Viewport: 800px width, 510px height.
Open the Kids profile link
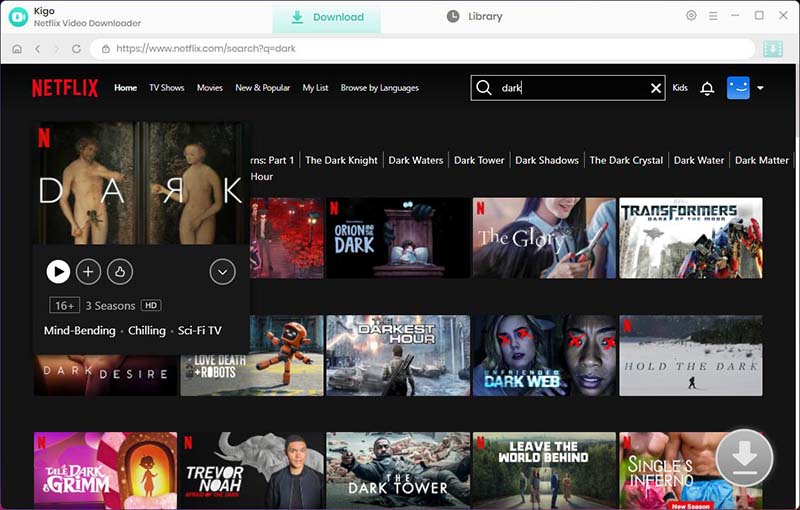pyautogui.click(x=680, y=88)
